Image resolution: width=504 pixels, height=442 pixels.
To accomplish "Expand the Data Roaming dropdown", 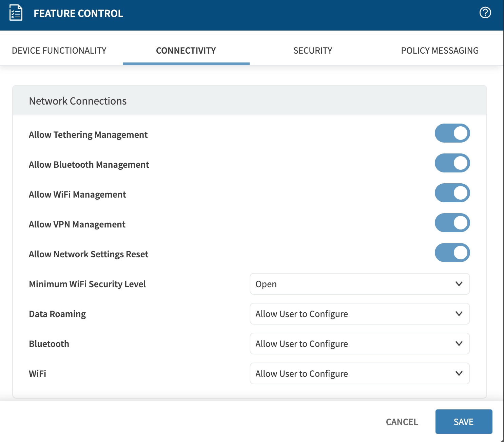I will pyautogui.click(x=360, y=314).
